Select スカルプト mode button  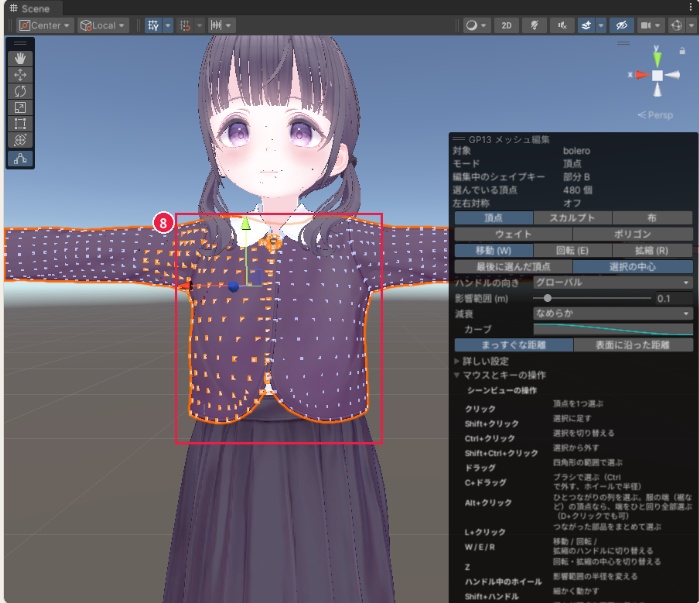[x=572, y=217]
